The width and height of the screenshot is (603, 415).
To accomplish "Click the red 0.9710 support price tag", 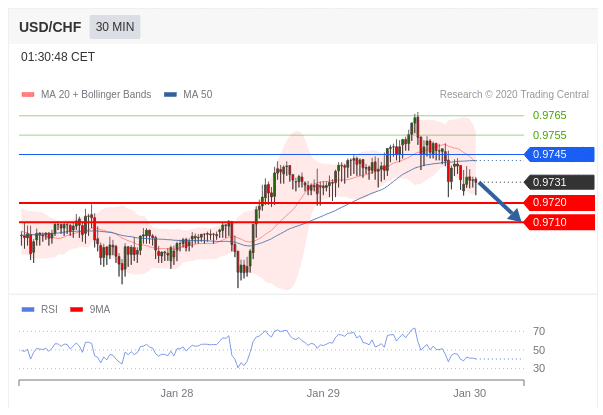I will pyautogui.click(x=559, y=222).
